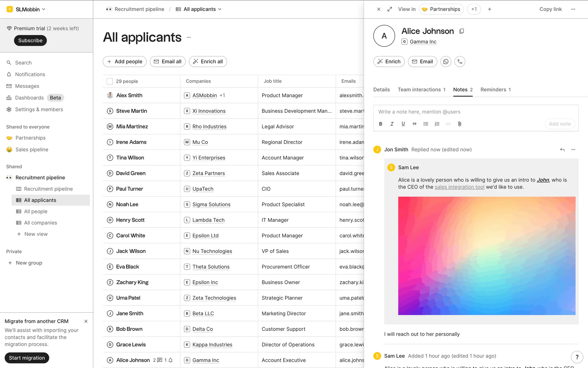Select the Mia Martinez row circle
This screenshot has width=588, height=368.
pyautogui.click(x=110, y=127)
